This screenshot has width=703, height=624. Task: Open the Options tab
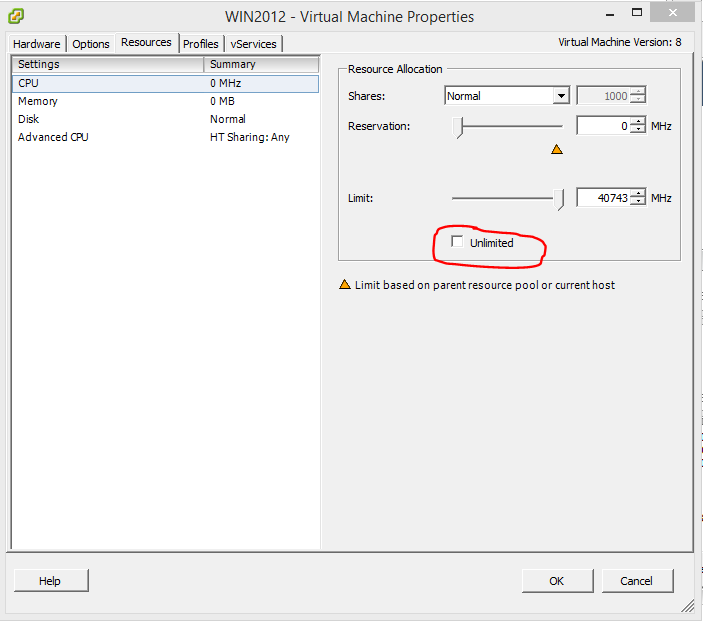91,44
